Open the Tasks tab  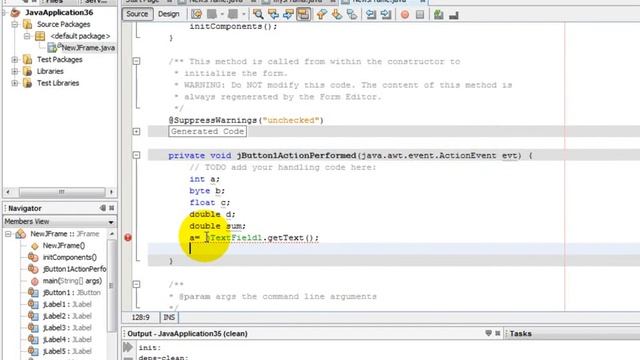pyautogui.click(x=520, y=333)
